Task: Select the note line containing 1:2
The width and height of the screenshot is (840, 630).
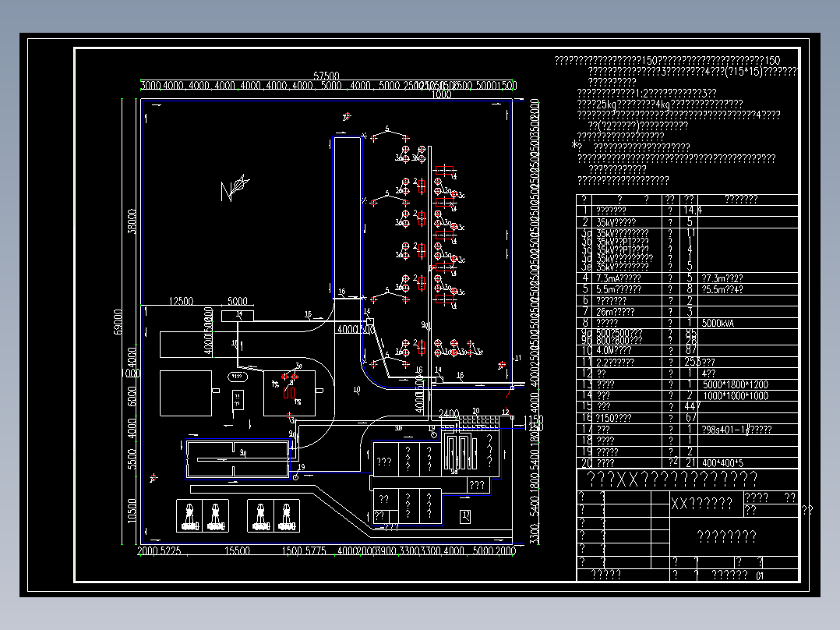Action: (647, 93)
